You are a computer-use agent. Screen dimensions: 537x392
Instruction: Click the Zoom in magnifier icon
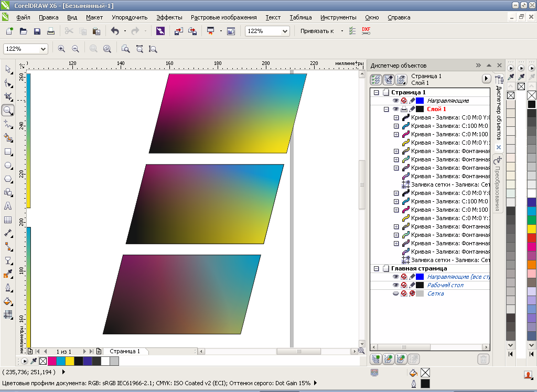(61, 49)
